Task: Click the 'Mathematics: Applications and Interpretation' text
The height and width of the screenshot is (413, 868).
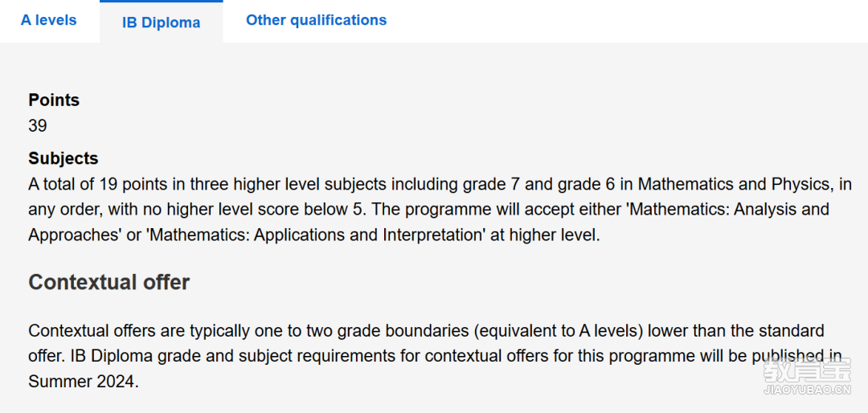Action: pyautogui.click(x=317, y=235)
